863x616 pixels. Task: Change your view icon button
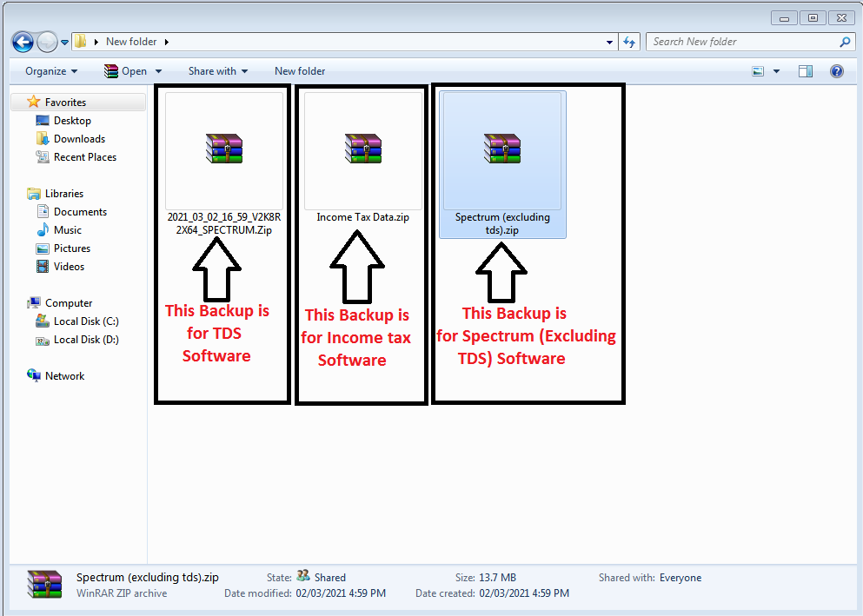[758, 71]
